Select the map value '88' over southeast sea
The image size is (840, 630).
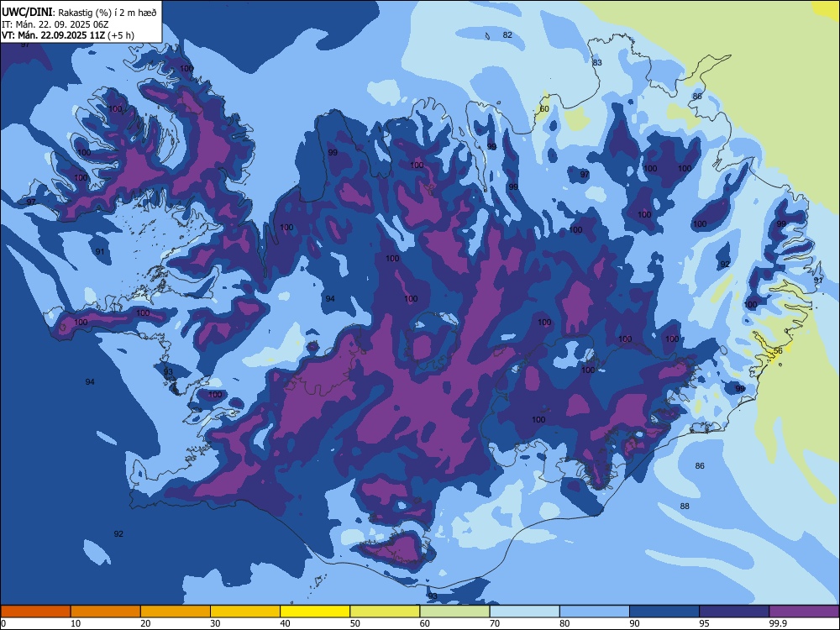click(x=685, y=507)
